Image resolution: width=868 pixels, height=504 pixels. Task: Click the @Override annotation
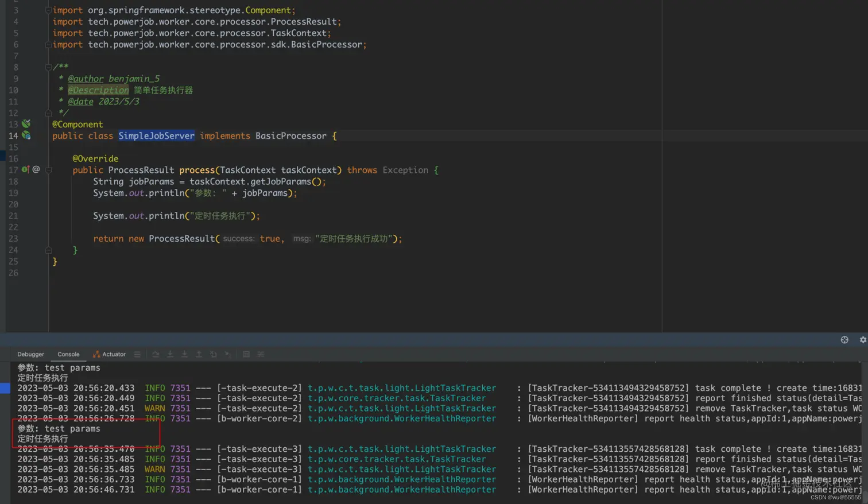[95, 158]
